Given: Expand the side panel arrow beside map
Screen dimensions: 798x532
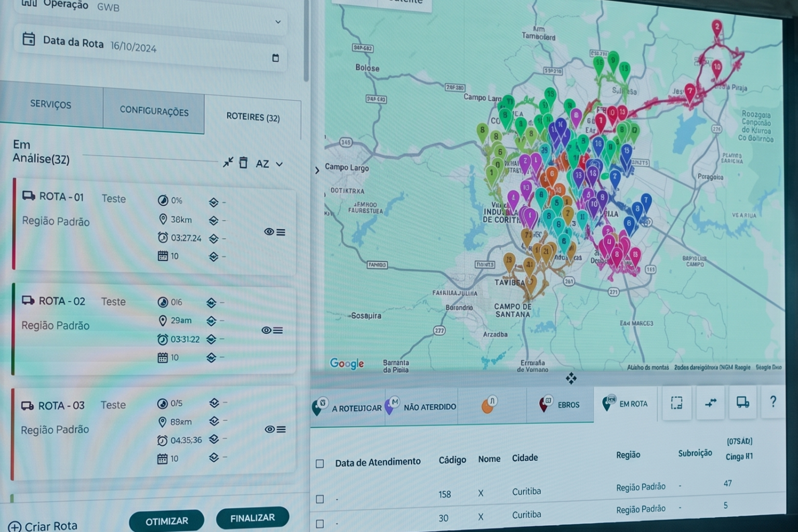Looking at the screenshot, I should (317, 170).
